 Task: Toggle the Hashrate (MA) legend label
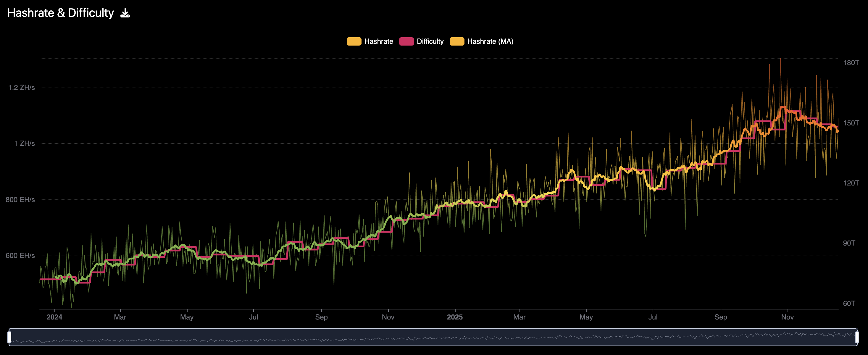point(490,41)
